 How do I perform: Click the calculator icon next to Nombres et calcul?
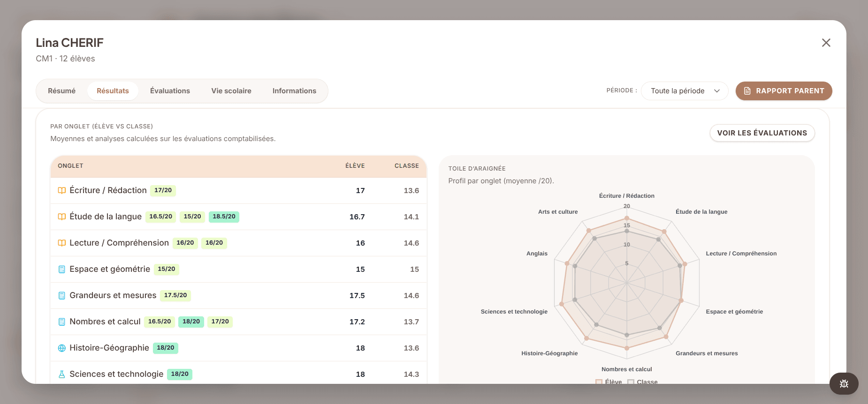[61, 322]
